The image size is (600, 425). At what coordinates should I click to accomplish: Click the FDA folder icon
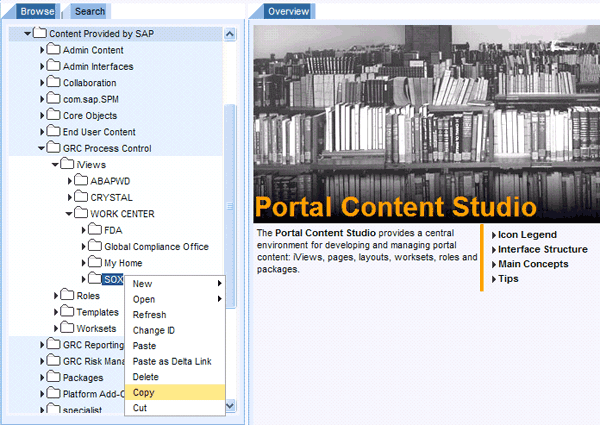coord(95,229)
